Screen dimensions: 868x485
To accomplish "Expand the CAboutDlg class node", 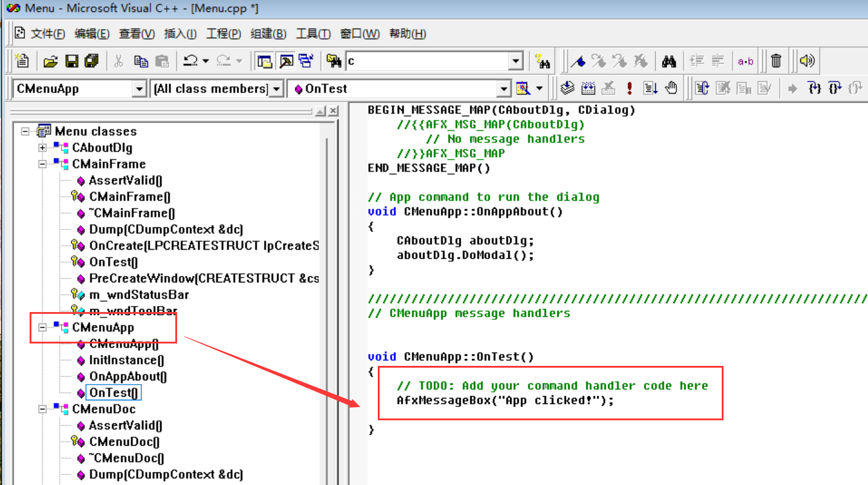I will tap(42, 148).
